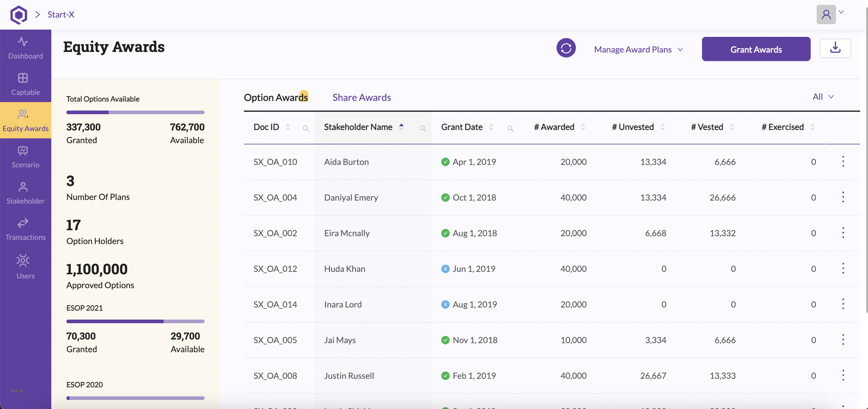Screen dimensions: 868x409
Task: Open row actions for Inara Lord
Action: tap(843, 304)
